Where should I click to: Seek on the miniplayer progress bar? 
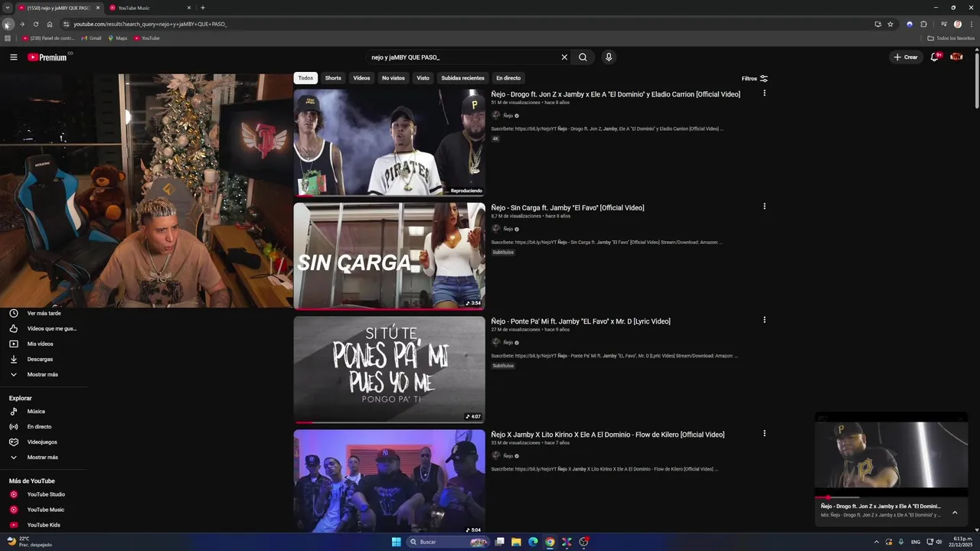click(891, 497)
